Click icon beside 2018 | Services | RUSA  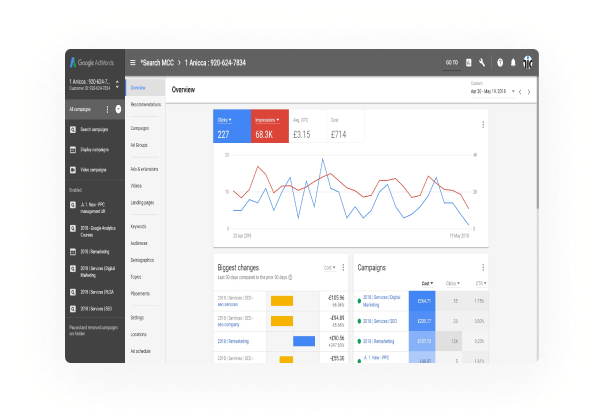[73, 292]
